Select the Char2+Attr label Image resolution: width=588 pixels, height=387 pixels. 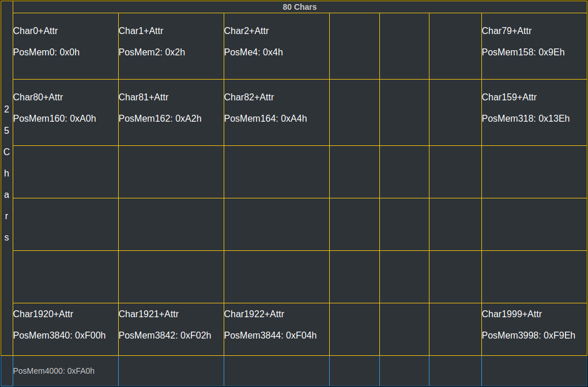coord(246,31)
